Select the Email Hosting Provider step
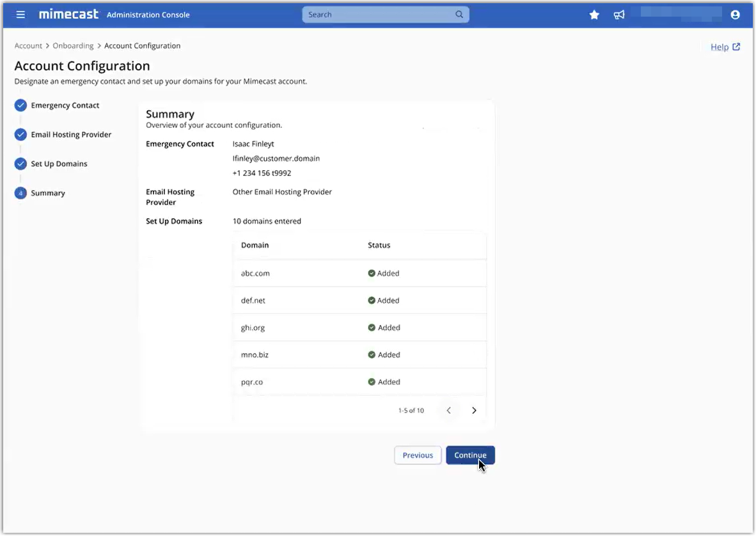 pos(71,135)
